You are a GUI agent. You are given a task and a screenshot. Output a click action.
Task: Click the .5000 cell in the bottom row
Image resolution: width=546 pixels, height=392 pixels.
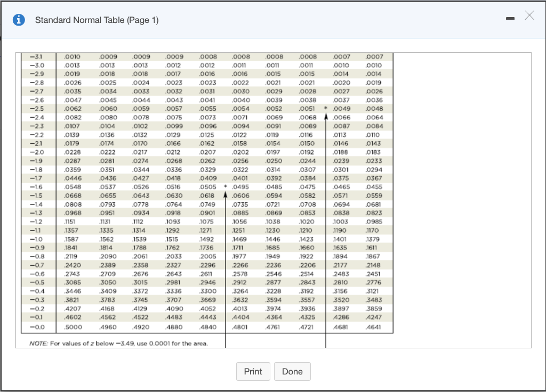pyautogui.click(x=73, y=327)
